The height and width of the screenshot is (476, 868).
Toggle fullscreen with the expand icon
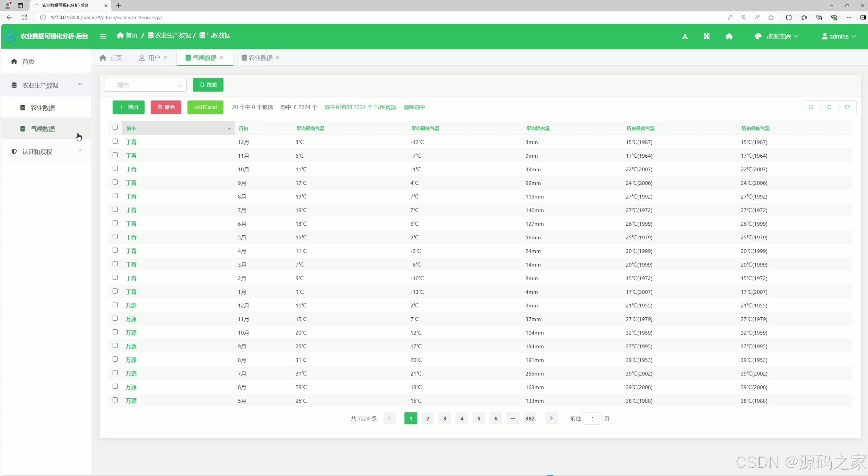click(x=706, y=36)
